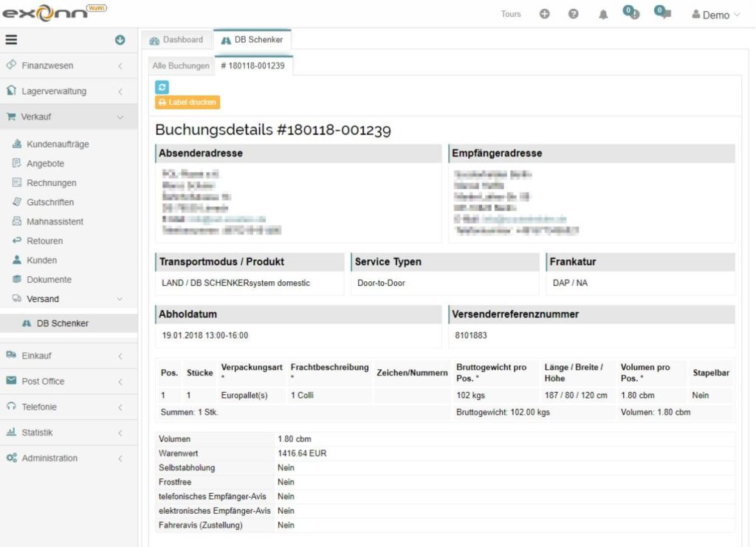The width and height of the screenshot is (756, 547).
Task: Select the DB Schenker tab
Action: click(x=252, y=40)
